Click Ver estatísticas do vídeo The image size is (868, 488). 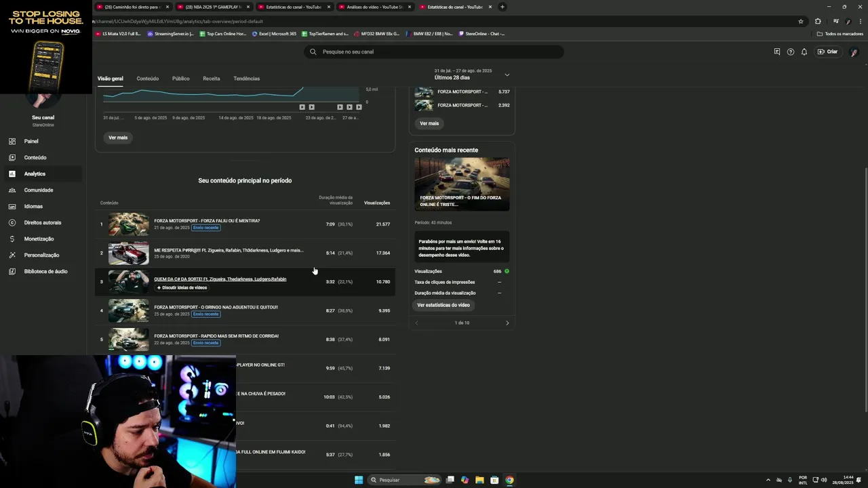(443, 305)
